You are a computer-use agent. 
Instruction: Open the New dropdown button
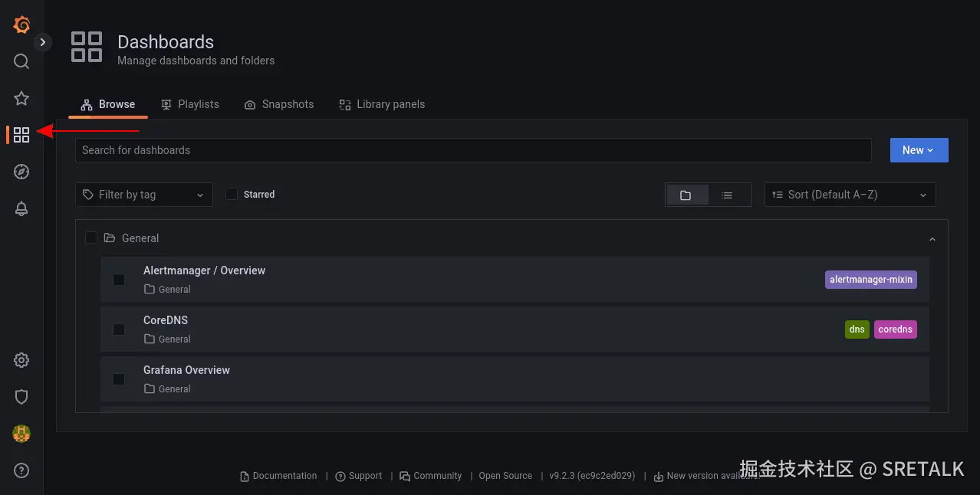[x=919, y=150]
